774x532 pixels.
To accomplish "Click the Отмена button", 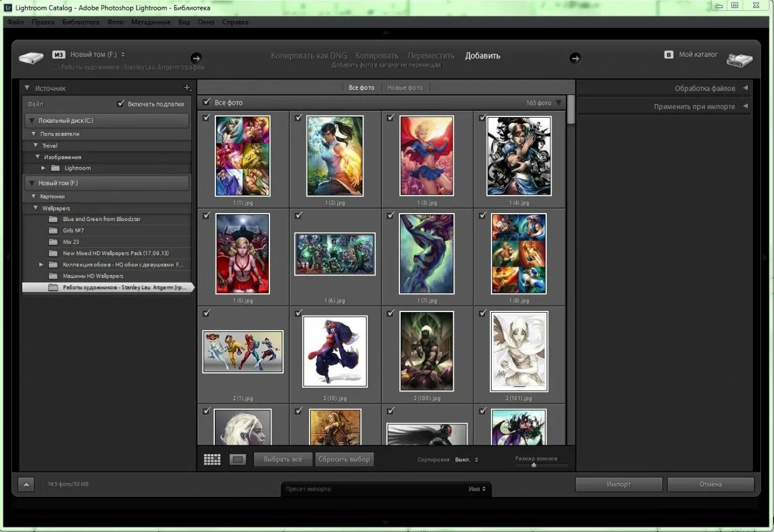I will click(710, 484).
